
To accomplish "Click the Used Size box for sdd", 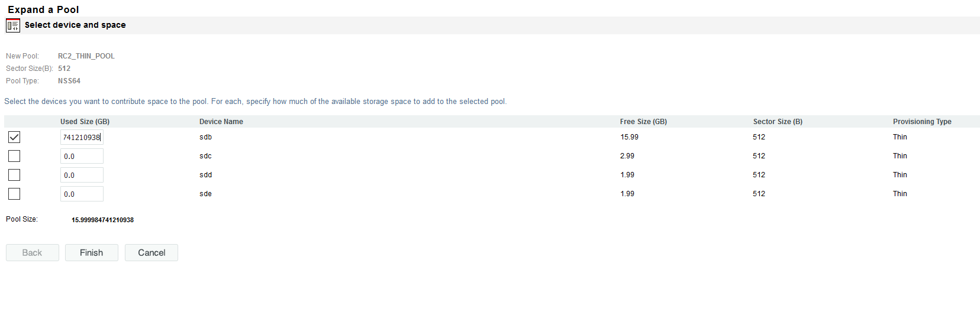I will tap(82, 175).
